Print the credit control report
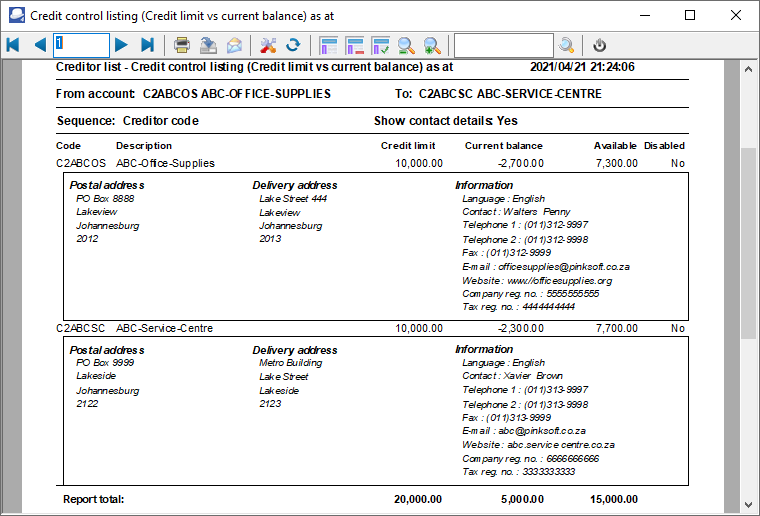The height and width of the screenshot is (516, 760). point(182,45)
